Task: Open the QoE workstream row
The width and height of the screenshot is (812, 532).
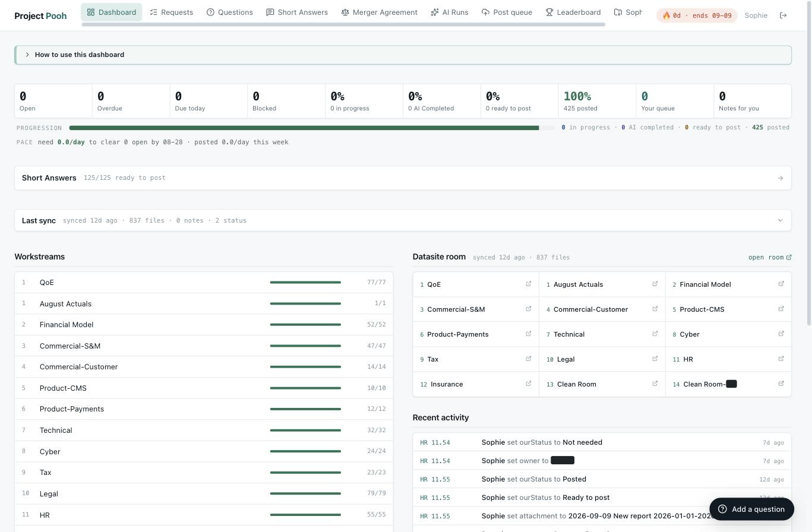Action: click(204, 283)
